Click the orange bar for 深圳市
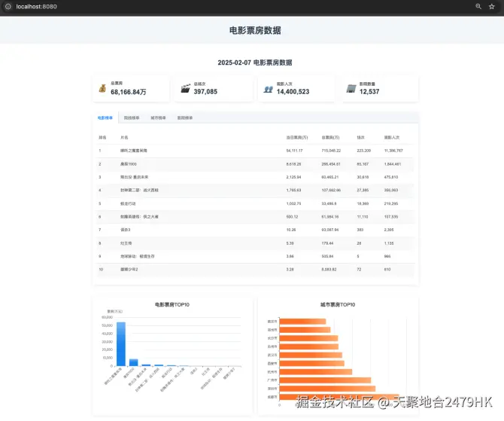This screenshot has height=421, width=504. click(x=327, y=389)
